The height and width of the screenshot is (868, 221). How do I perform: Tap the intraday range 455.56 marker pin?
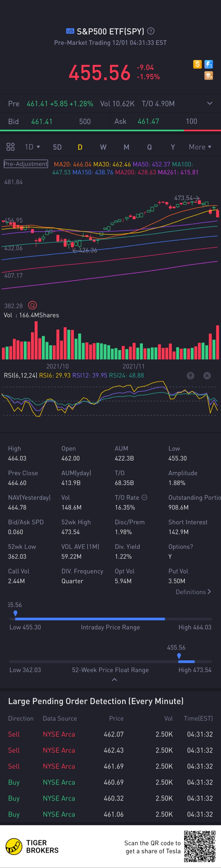pyautogui.click(x=15, y=613)
